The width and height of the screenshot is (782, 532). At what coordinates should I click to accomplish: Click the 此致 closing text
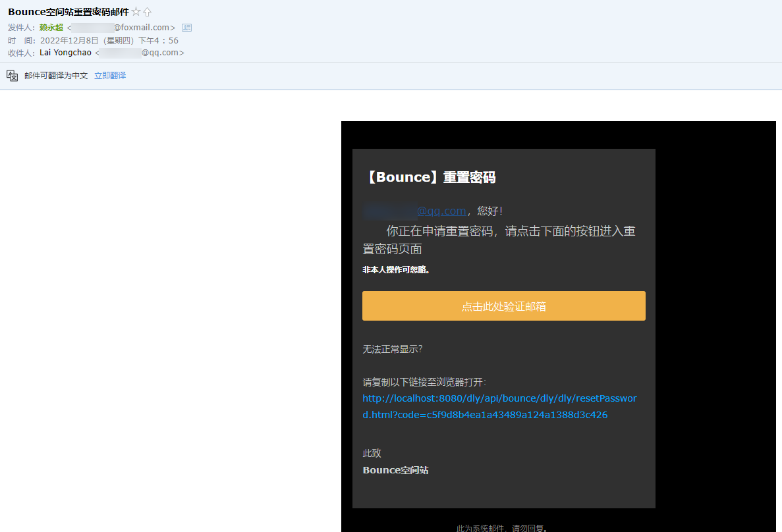(372, 453)
